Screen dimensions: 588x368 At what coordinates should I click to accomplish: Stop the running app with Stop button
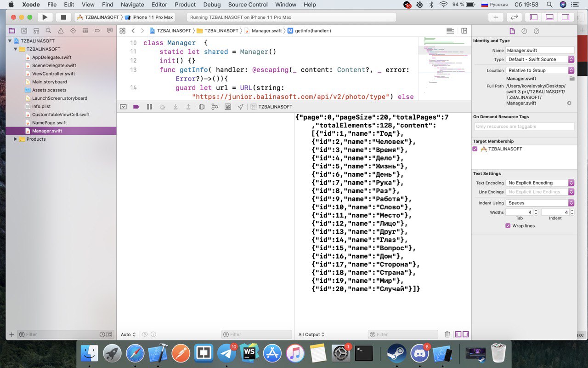tap(63, 17)
